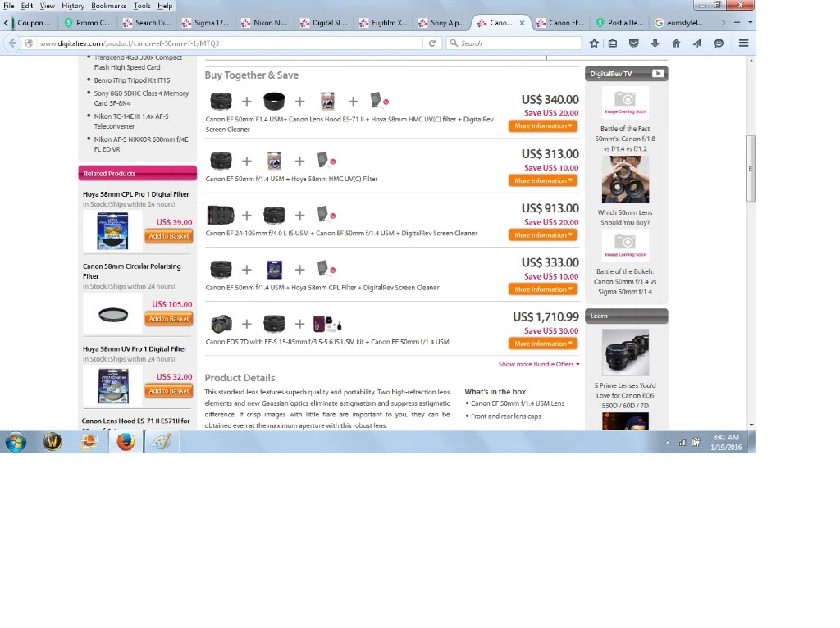Open Which 50mm Lens Should You Buy link
This screenshot has height=628, width=840.
[625, 217]
